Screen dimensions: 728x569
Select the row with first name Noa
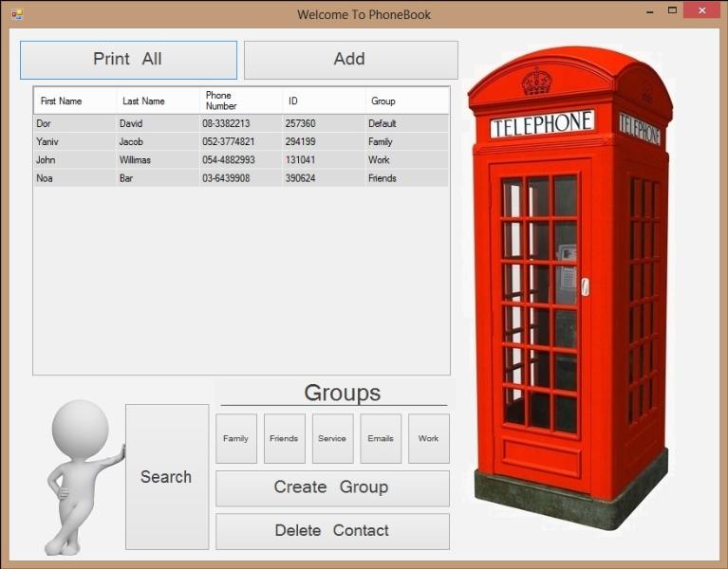[x=241, y=178]
